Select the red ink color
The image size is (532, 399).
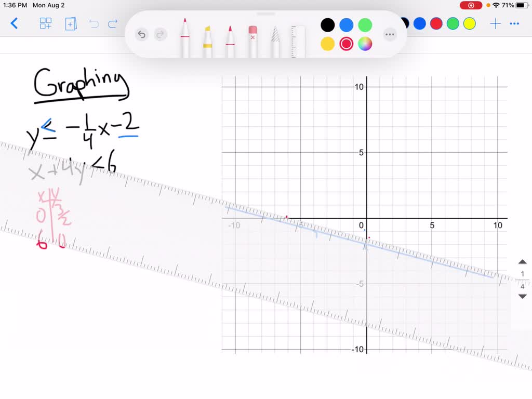pos(346,44)
